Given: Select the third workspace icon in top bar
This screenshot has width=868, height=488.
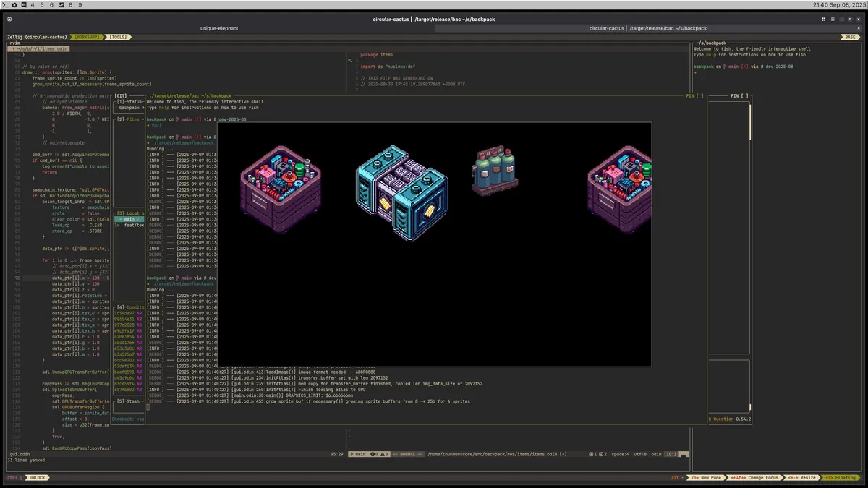Looking at the screenshot, I should point(24,4).
